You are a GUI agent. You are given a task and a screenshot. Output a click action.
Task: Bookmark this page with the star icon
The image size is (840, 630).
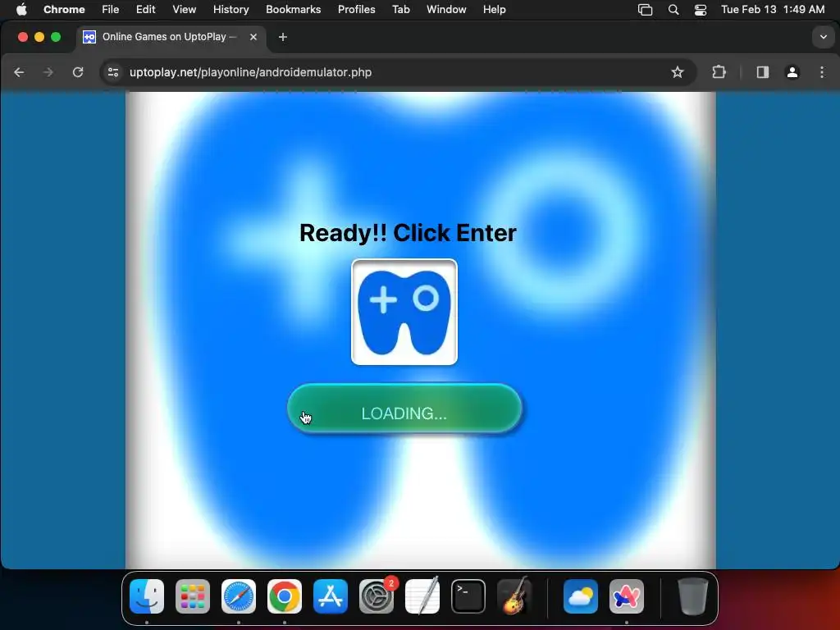click(677, 72)
